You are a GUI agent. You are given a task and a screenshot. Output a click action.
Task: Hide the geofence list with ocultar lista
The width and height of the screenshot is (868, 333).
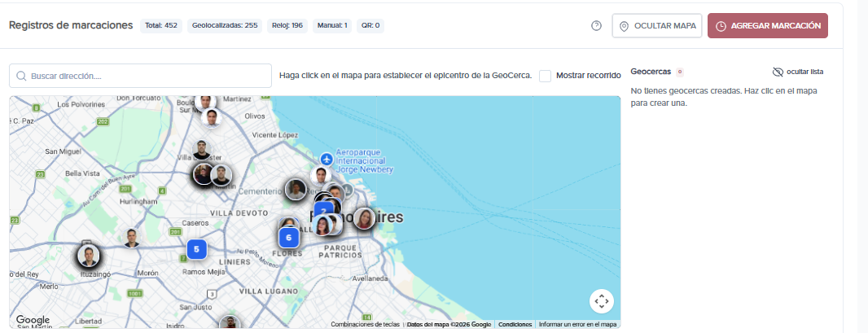pos(798,72)
